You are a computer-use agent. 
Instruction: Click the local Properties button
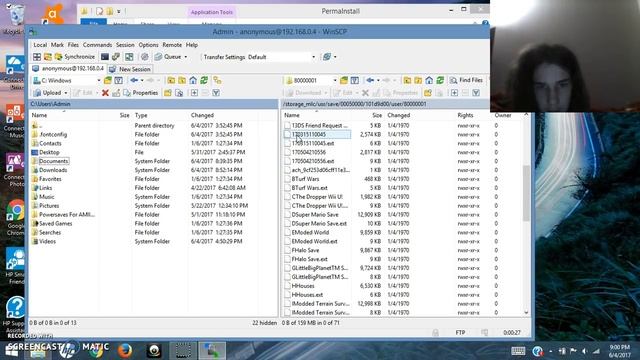pos(140,93)
